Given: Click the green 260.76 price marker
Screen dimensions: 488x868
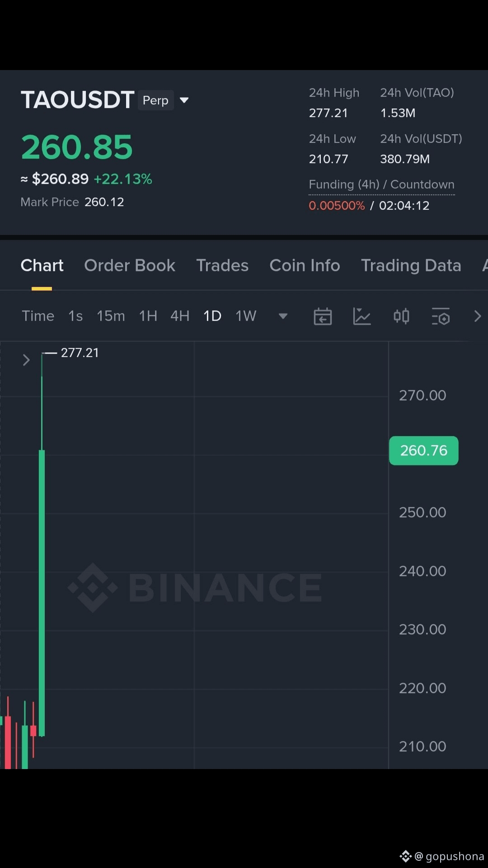Looking at the screenshot, I should pos(424,450).
